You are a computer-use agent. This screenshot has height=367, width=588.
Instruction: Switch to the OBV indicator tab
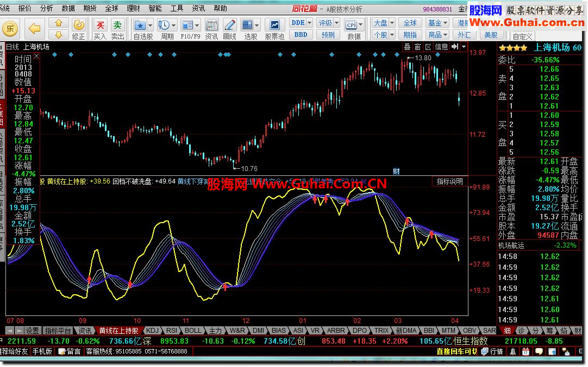pyautogui.click(x=469, y=331)
